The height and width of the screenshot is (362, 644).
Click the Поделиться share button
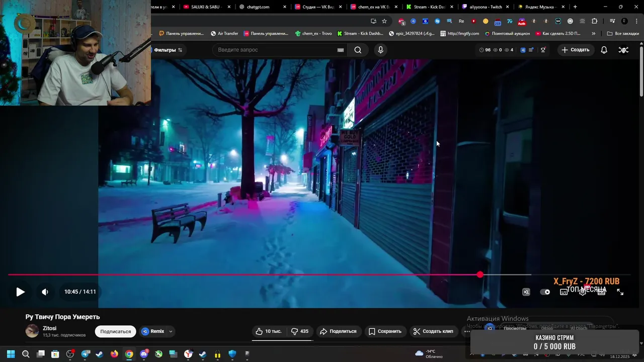tap(338, 331)
